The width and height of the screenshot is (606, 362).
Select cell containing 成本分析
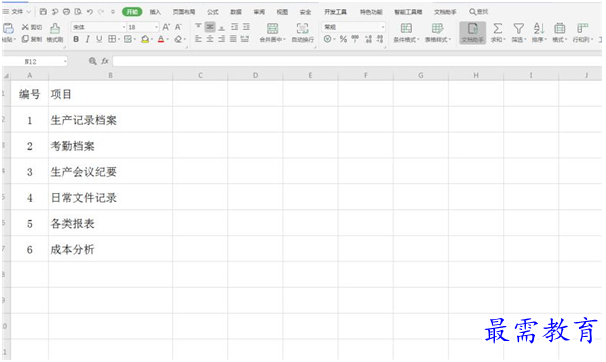[111, 249]
